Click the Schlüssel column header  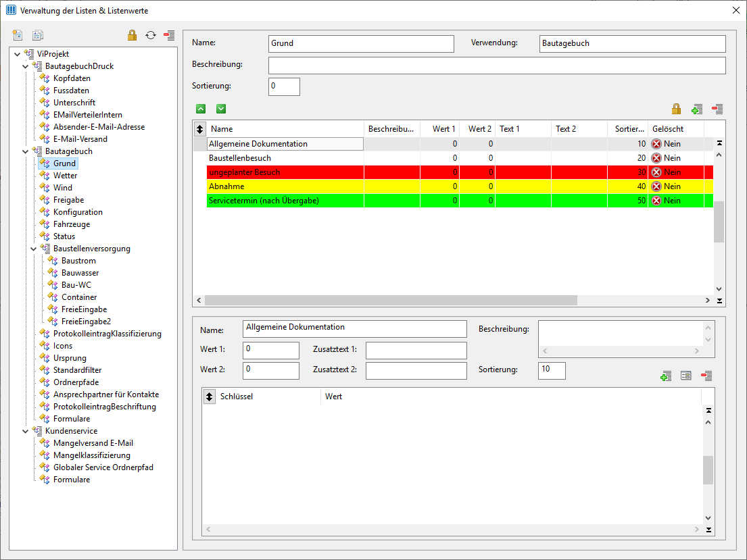click(x=268, y=397)
